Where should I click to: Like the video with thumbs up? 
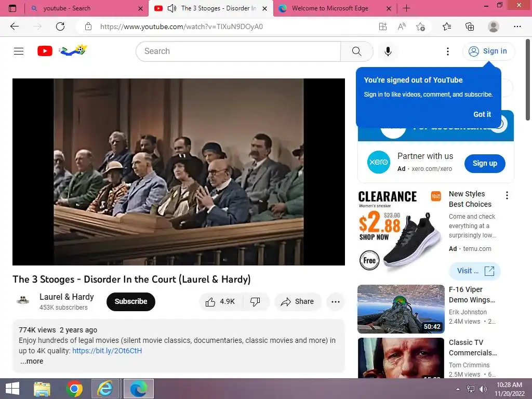click(x=220, y=302)
